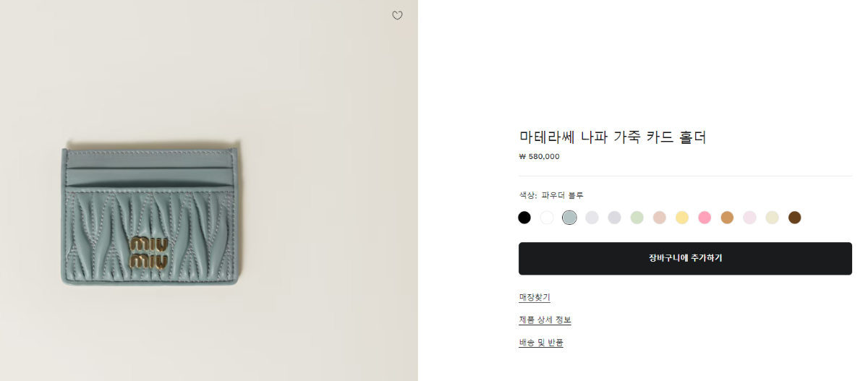Select light gray swatch beside powder blue

point(592,218)
